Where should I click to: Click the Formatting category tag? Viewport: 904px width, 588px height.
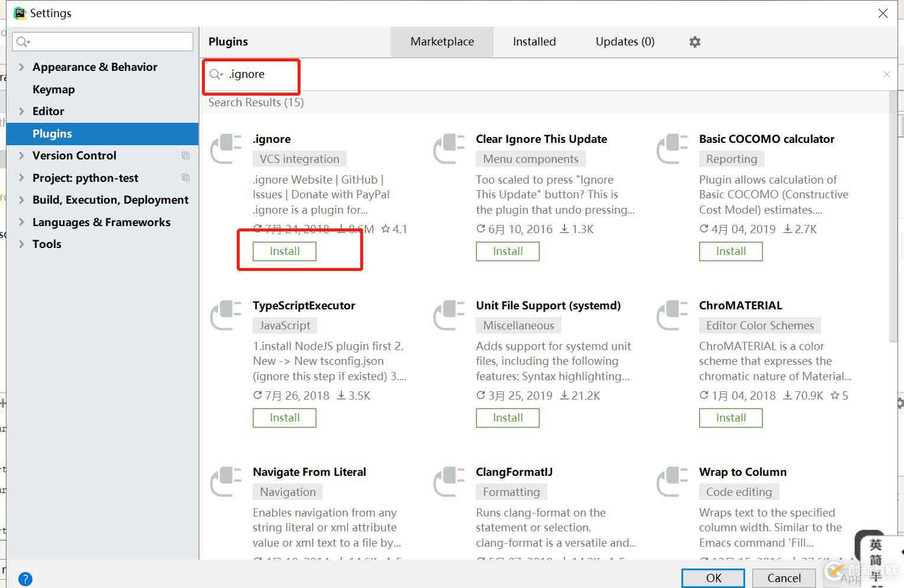pos(511,492)
